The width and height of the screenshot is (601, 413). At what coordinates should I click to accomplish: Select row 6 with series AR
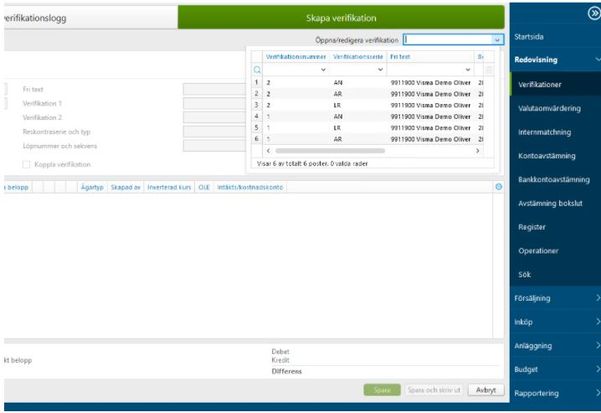point(367,139)
